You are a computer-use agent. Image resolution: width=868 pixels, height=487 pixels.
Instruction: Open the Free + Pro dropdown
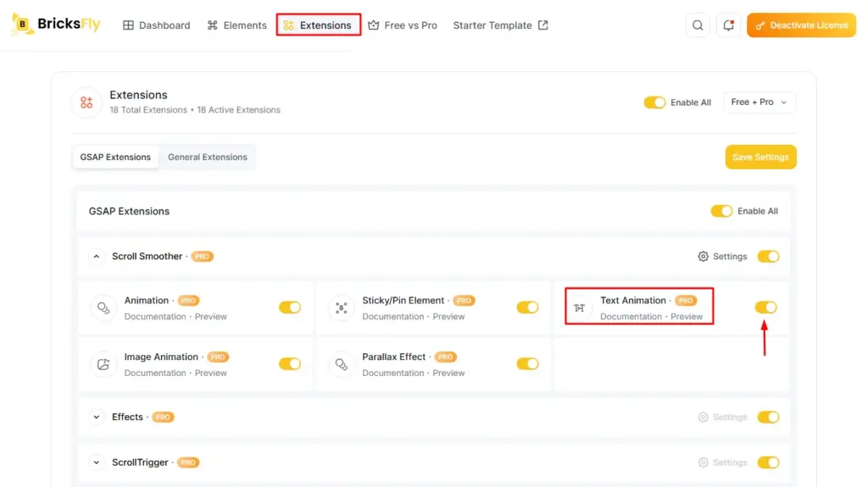point(759,102)
